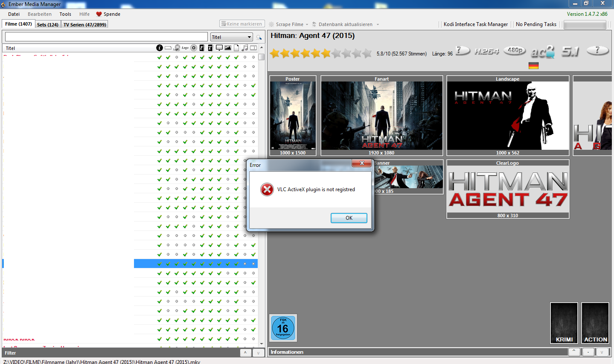614x364 pixels.
Task: Click the Keine markieren button
Action: [242, 24]
